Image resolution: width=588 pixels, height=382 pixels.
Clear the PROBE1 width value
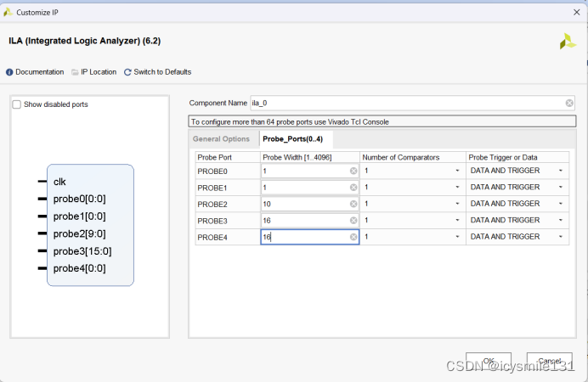coord(353,188)
